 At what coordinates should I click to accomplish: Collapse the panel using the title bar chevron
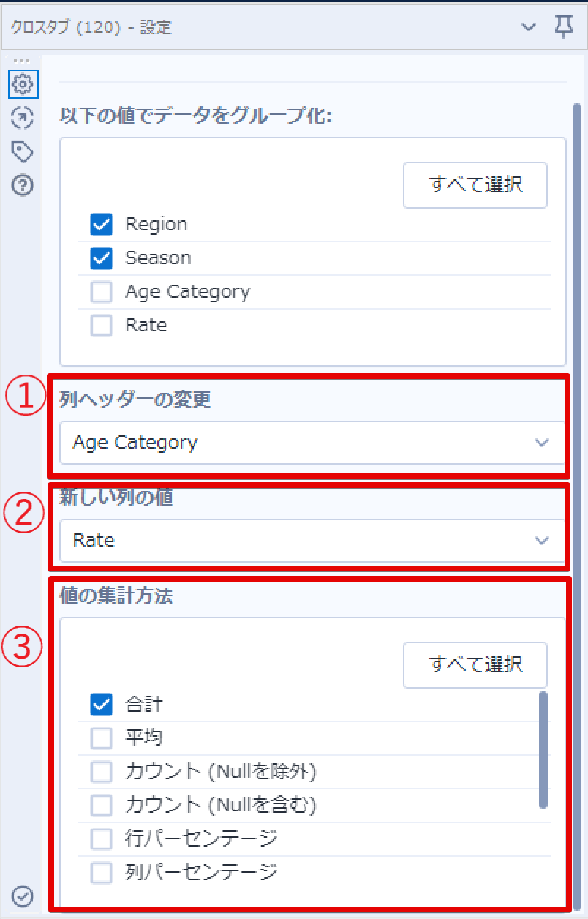(x=528, y=28)
